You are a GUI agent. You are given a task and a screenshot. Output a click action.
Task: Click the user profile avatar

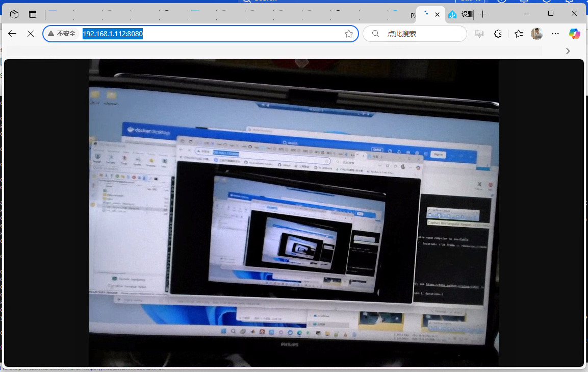click(536, 34)
